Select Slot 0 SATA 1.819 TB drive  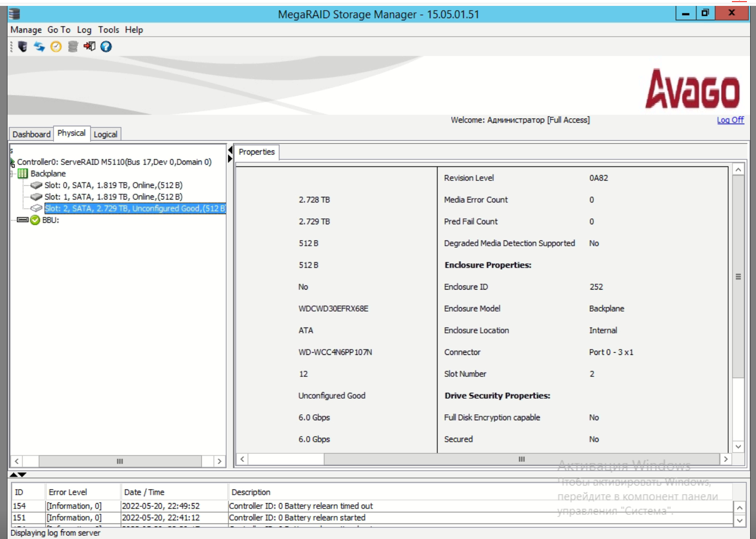113,185
